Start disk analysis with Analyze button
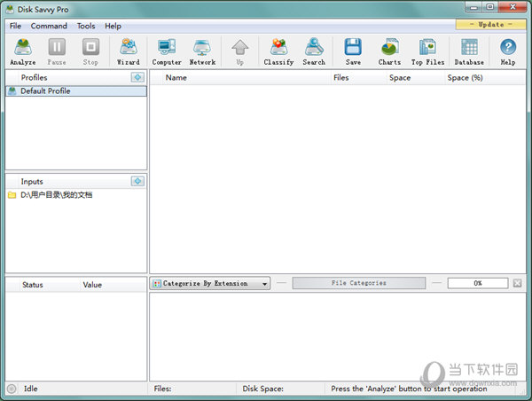 pyautogui.click(x=23, y=51)
